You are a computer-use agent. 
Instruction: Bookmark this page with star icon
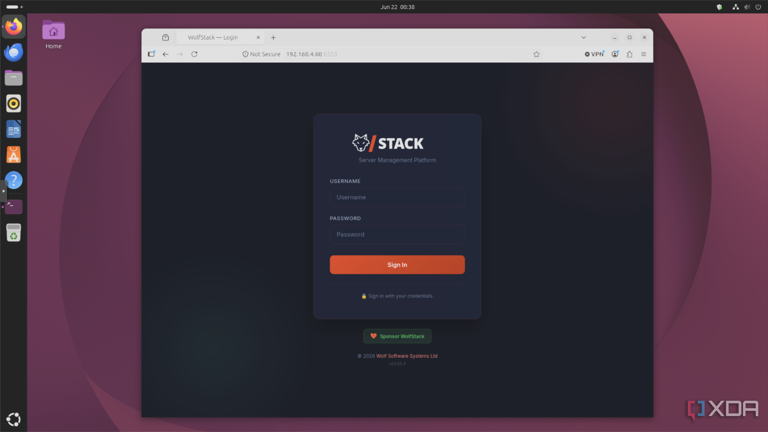pyautogui.click(x=536, y=54)
